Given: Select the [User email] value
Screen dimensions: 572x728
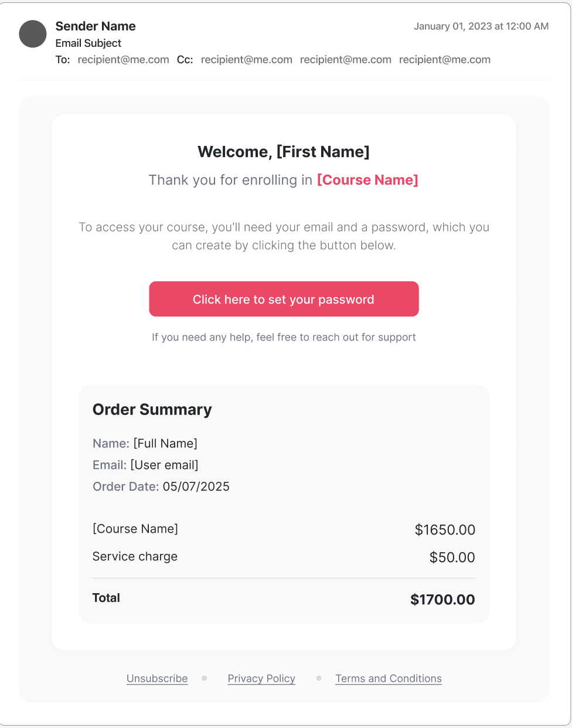Looking at the screenshot, I should click(165, 465).
